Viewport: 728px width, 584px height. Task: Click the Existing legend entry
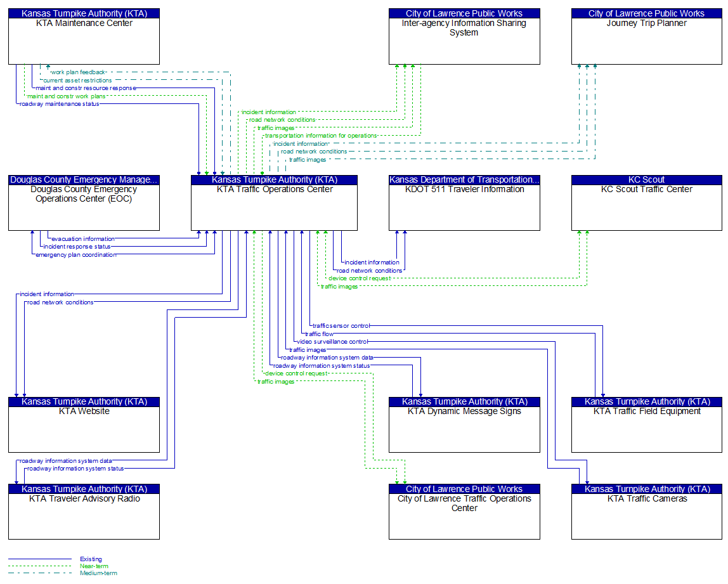91,559
